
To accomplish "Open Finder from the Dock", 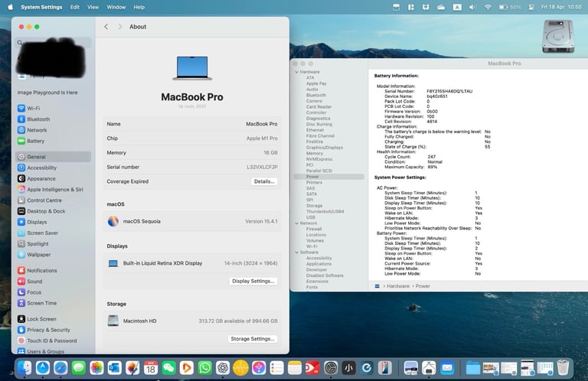I will 24,368.
